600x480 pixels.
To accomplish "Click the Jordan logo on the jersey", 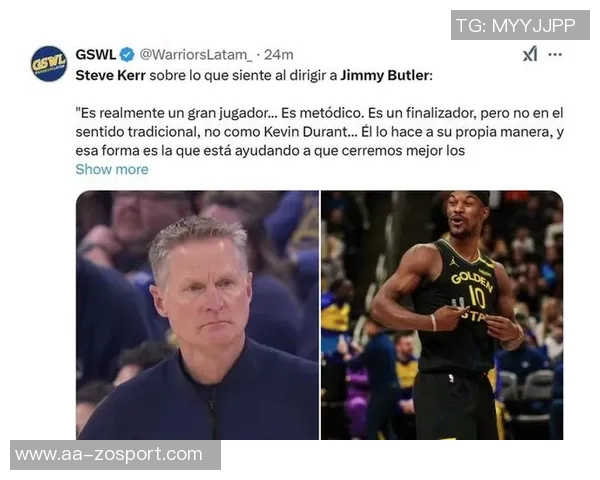I will pyautogui.click(x=454, y=262).
